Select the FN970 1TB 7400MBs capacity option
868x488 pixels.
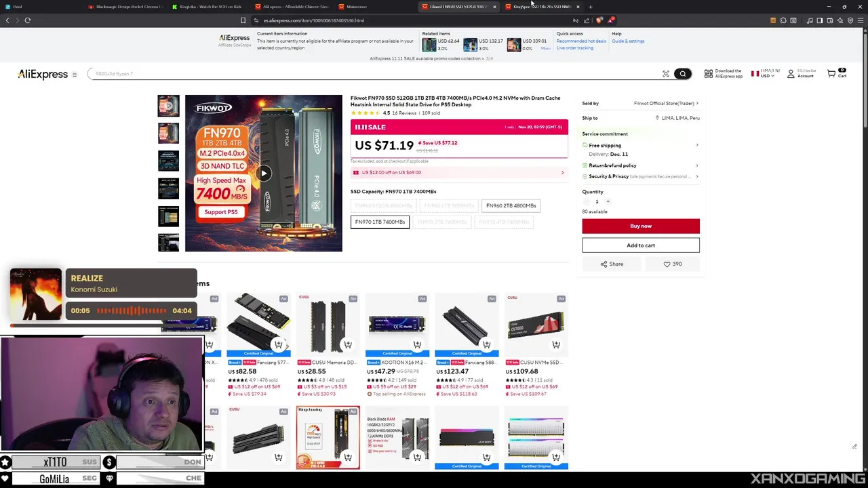tap(380, 222)
